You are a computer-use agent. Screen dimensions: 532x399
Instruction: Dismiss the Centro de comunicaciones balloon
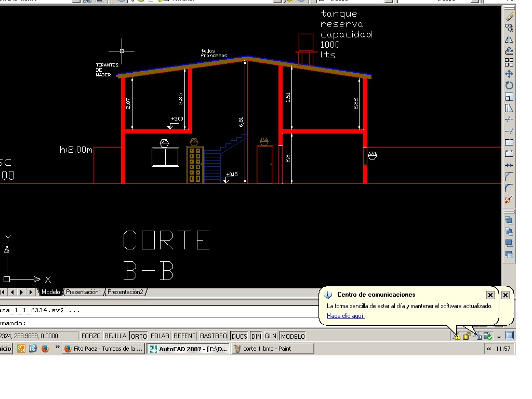point(490,295)
